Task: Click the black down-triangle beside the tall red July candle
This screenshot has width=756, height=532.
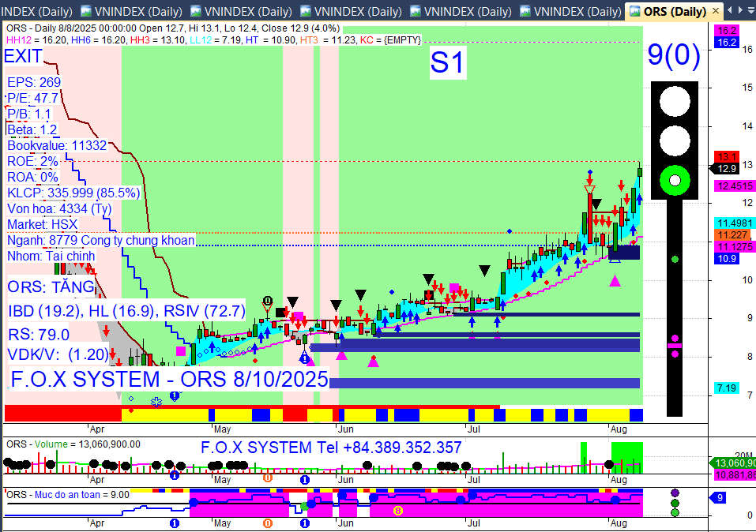Action: click(596, 204)
